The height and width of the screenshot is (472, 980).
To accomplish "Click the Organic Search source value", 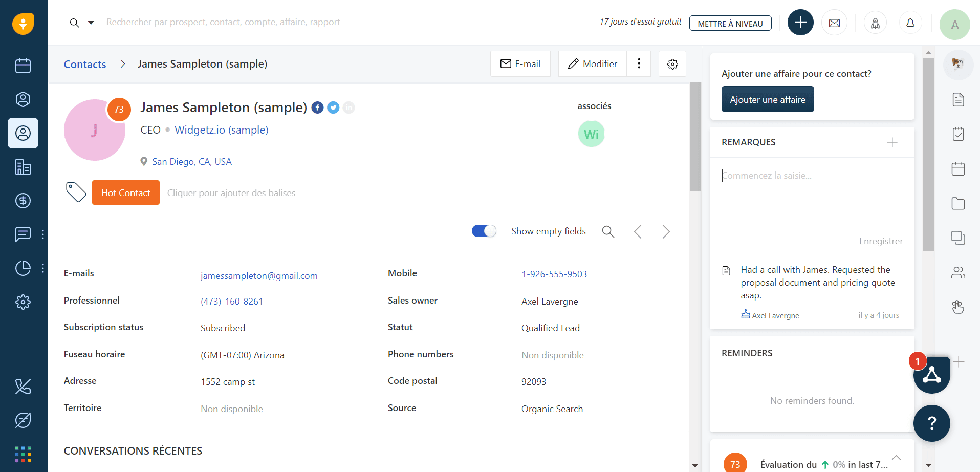I will (552, 409).
